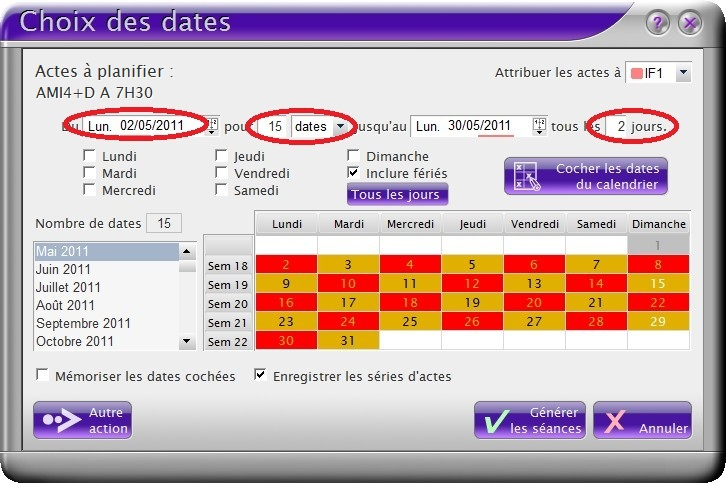The height and width of the screenshot is (483, 726).
Task: Click the help question mark icon
Action: coord(657,22)
